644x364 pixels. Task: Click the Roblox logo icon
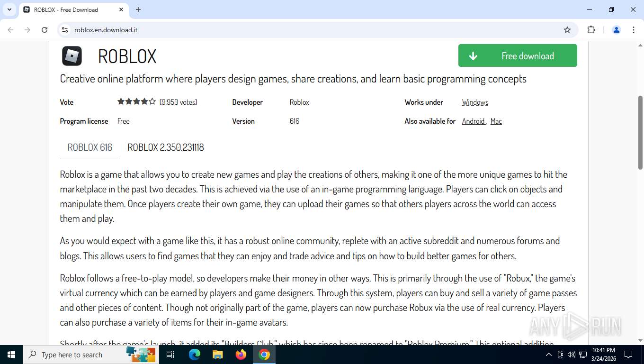coord(72,56)
